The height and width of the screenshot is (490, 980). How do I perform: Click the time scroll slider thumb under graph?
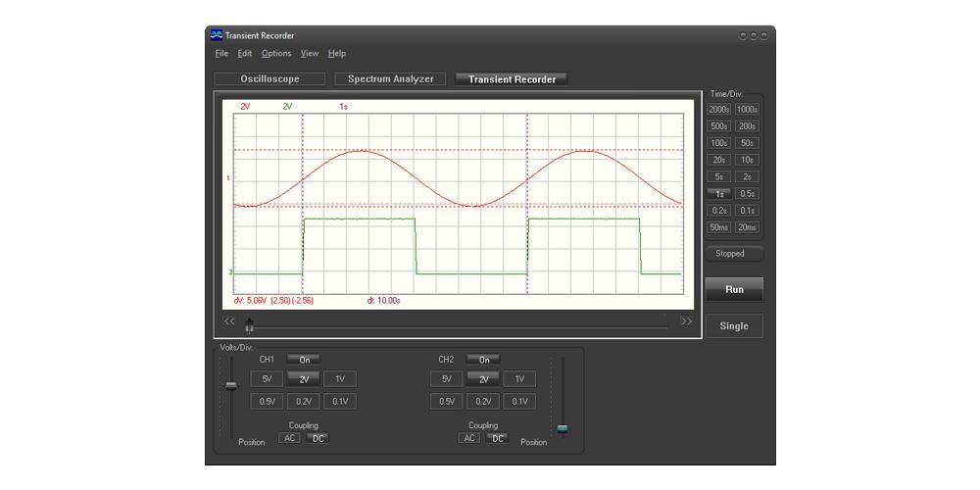click(249, 323)
